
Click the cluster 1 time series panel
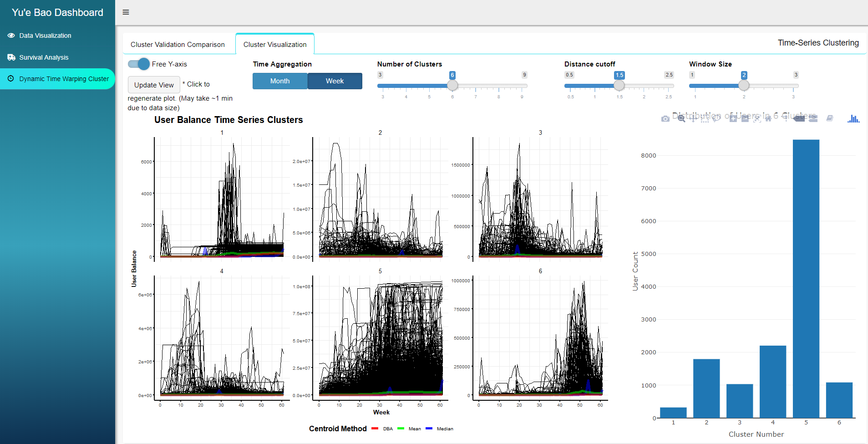[222, 199]
